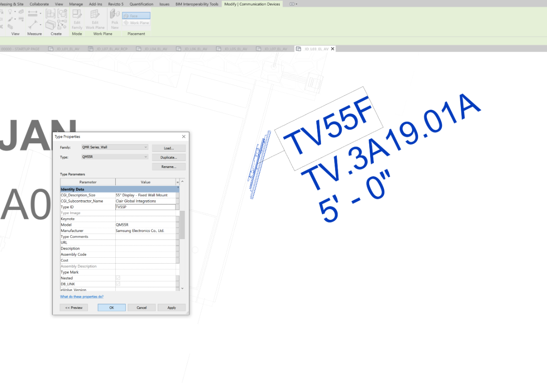
Task: Switch to the _ID_L01_EL_AV view tab
Action: (64, 49)
